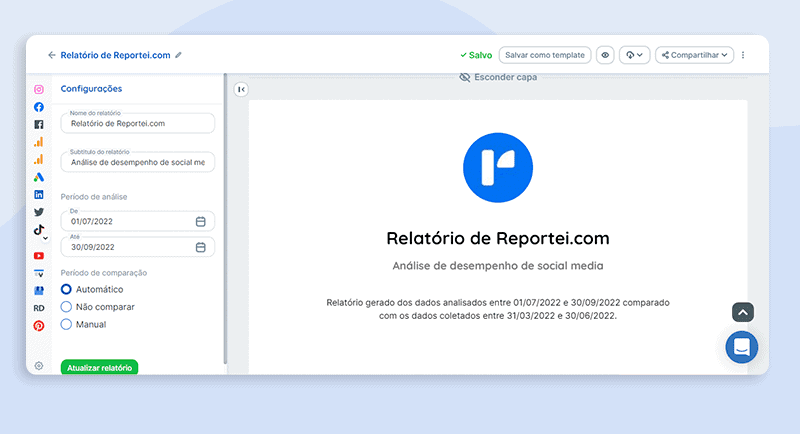Click the scroll-to-top chevron button
The width and height of the screenshot is (800, 434).
[743, 312]
